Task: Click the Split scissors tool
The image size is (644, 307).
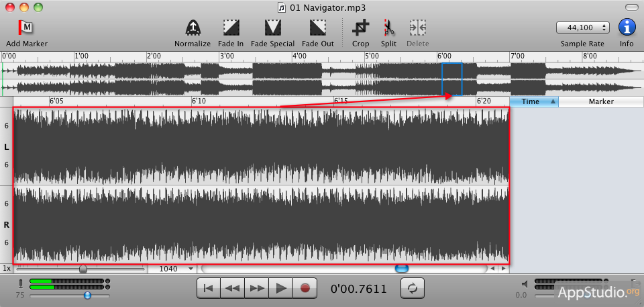Action: click(388, 28)
